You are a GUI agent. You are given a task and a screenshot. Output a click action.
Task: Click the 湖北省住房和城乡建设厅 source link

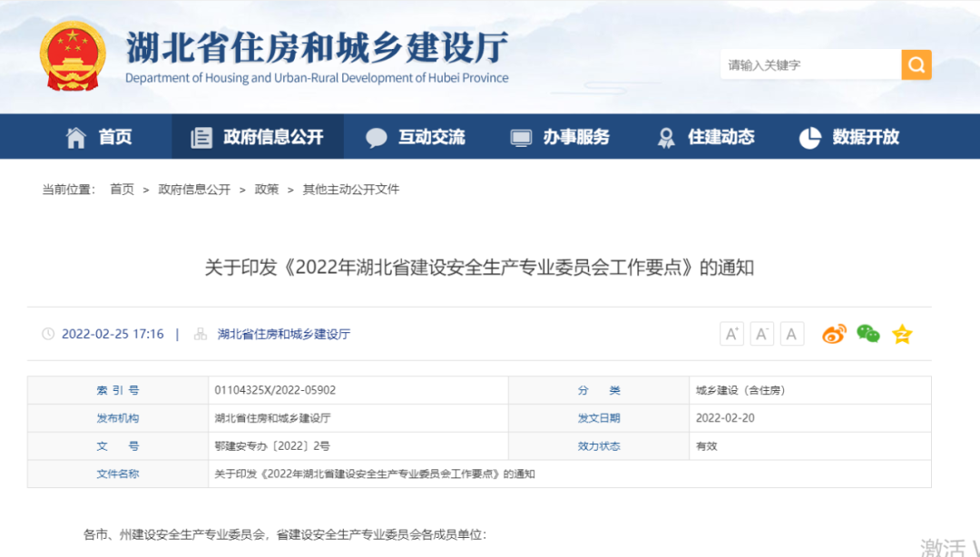click(286, 334)
